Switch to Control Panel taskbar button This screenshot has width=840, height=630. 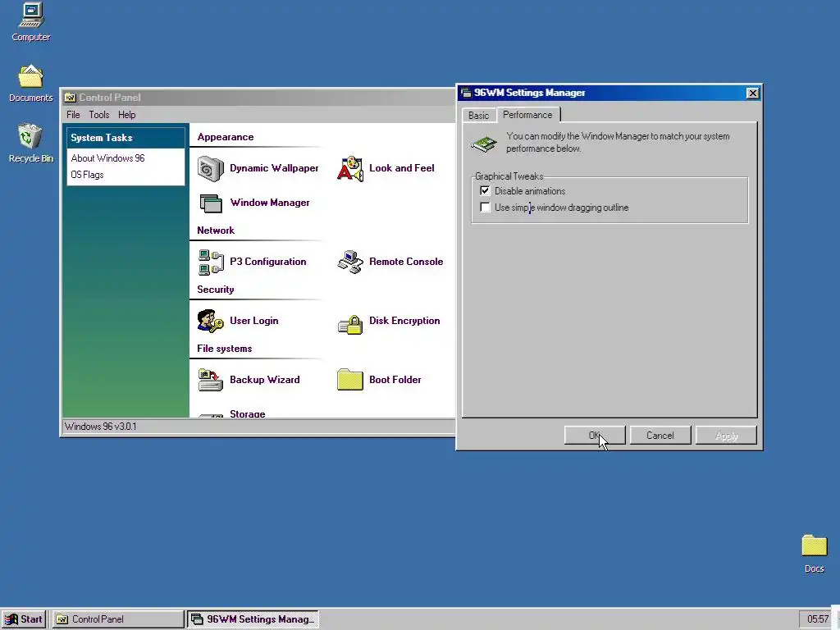click(x=118, y=619)
